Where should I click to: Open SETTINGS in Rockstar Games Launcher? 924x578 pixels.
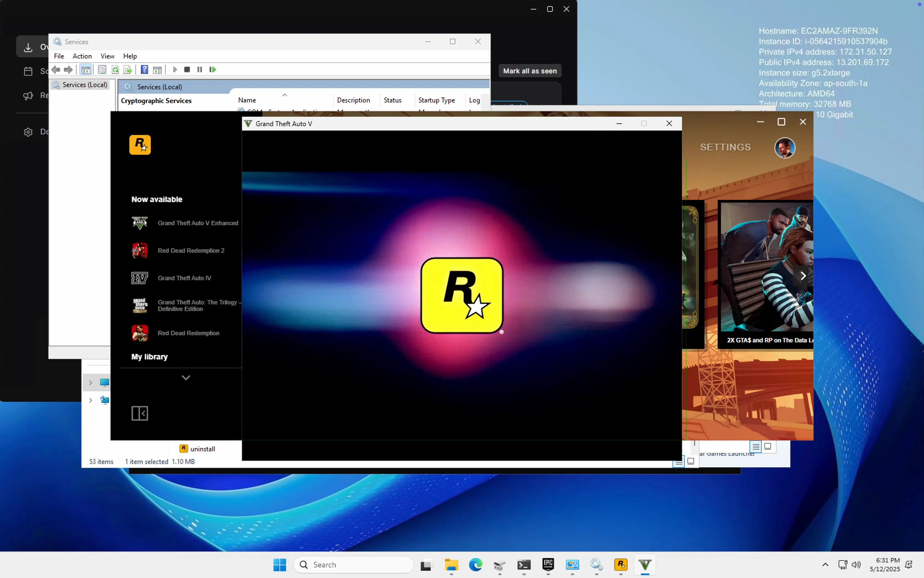point(725,147)
